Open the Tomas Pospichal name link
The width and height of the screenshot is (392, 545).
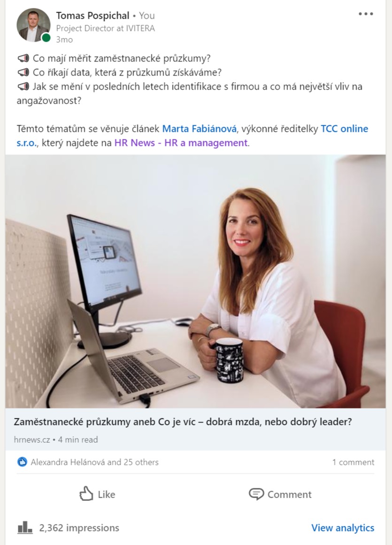point(93,15)
